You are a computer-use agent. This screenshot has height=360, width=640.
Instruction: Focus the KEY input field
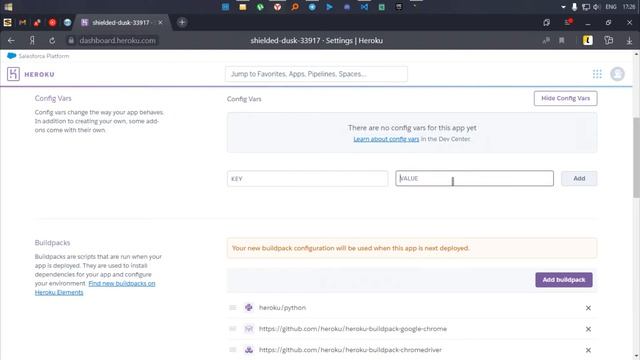[x=307, y=178]
